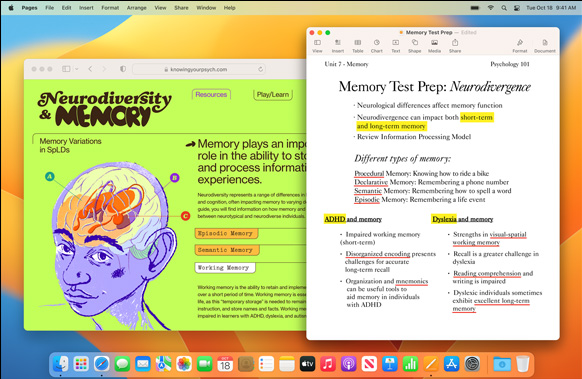The image size is (582, 379).
Task: Open the Chart toolbar button
Action: (376, 46)
